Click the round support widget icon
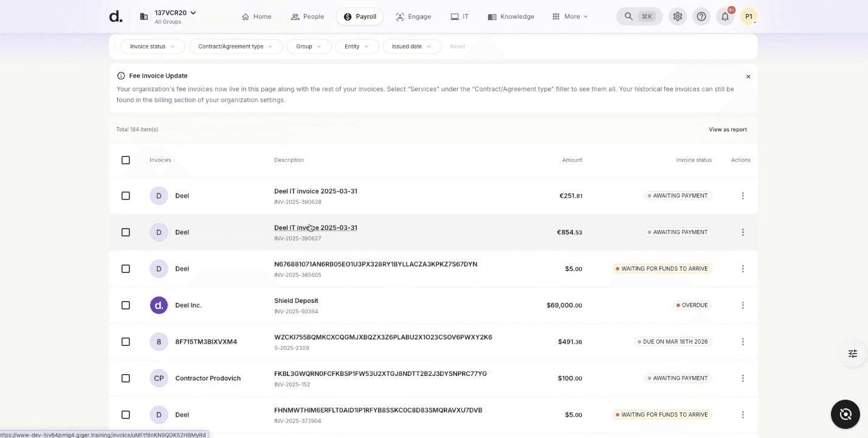The width and height of the screenshot is (868, 438). (x=846, y=414)
